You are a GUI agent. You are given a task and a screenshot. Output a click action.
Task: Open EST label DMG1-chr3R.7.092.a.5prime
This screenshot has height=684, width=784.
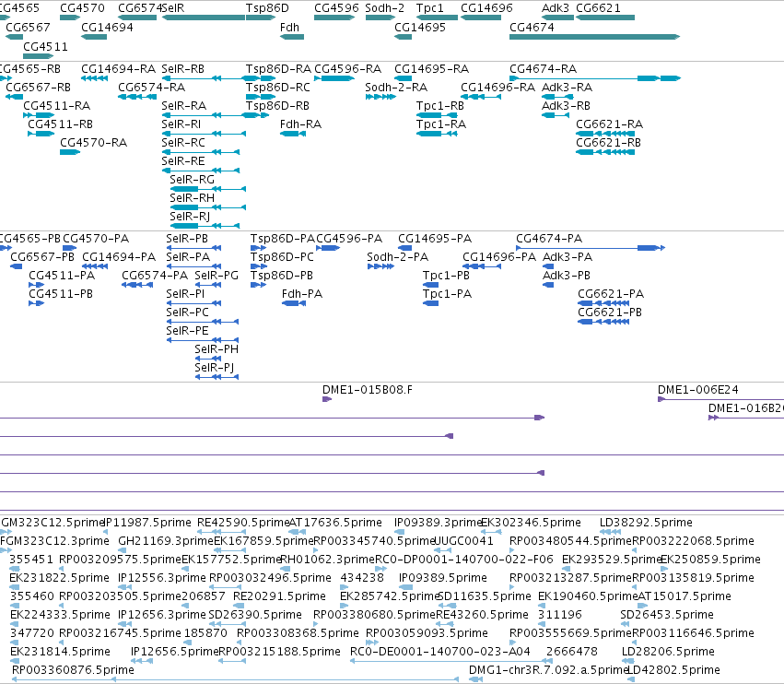tap(548, 670)
